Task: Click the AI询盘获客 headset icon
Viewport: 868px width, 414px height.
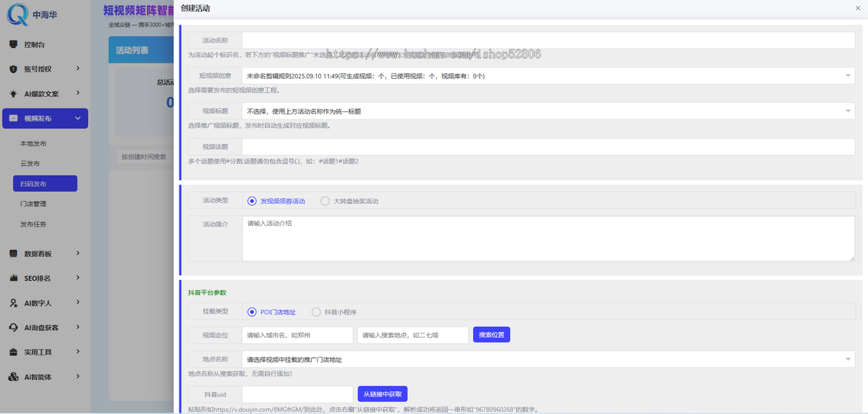Action: pos(13,327)
